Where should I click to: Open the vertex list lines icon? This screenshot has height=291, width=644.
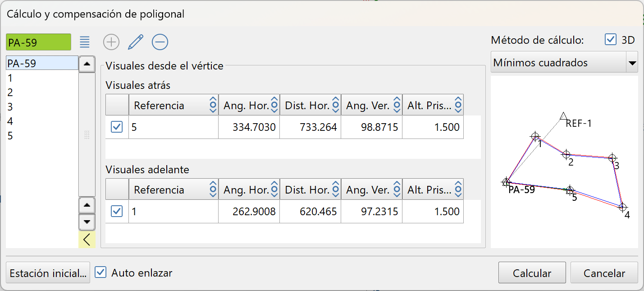point(85,42)
